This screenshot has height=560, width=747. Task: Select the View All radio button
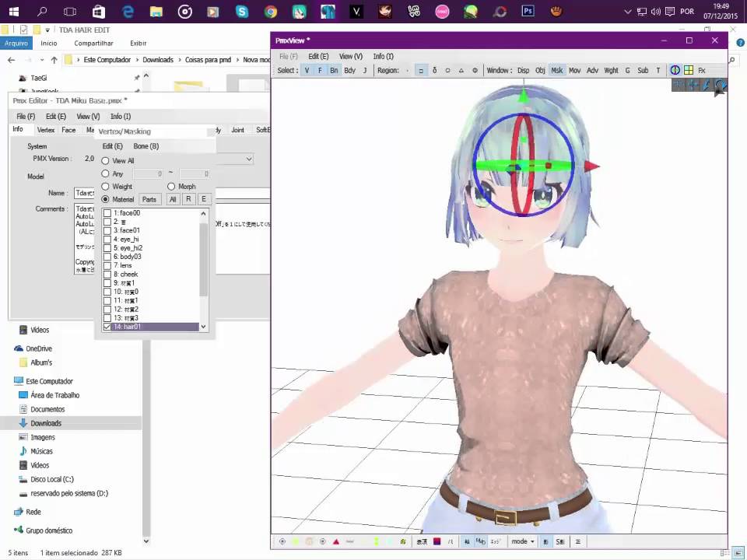[x=105, y=161]
